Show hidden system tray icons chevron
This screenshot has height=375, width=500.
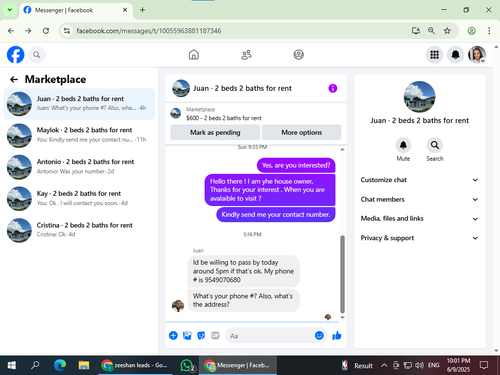384,365
